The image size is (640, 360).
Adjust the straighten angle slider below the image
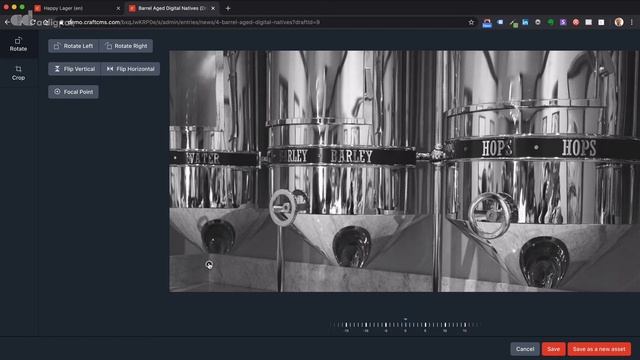coord(405,325)
